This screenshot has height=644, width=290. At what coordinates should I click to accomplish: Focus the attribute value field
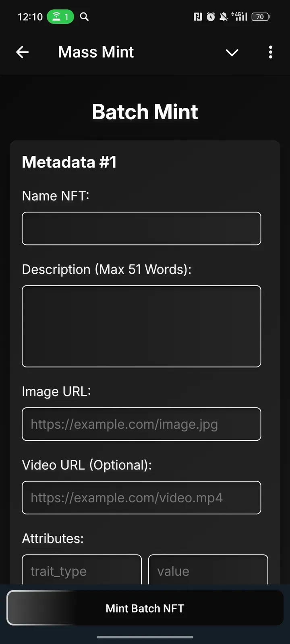click(x=208, y=570)
